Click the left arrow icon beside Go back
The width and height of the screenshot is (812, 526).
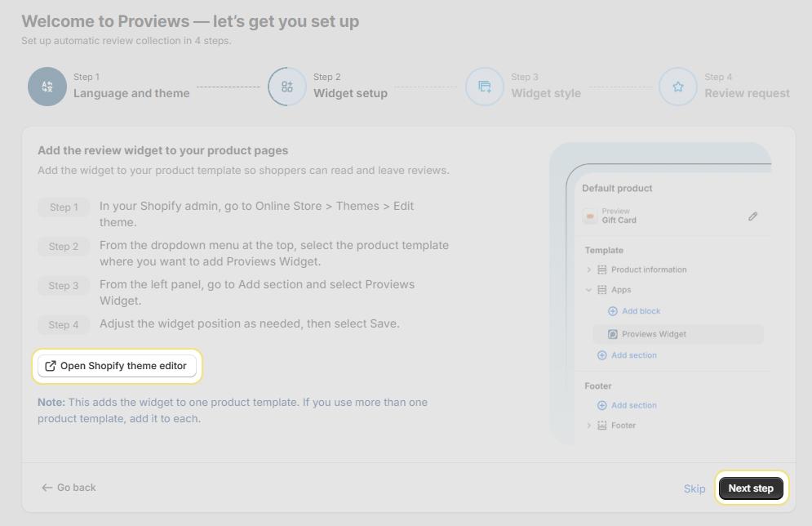click(47, 488)
